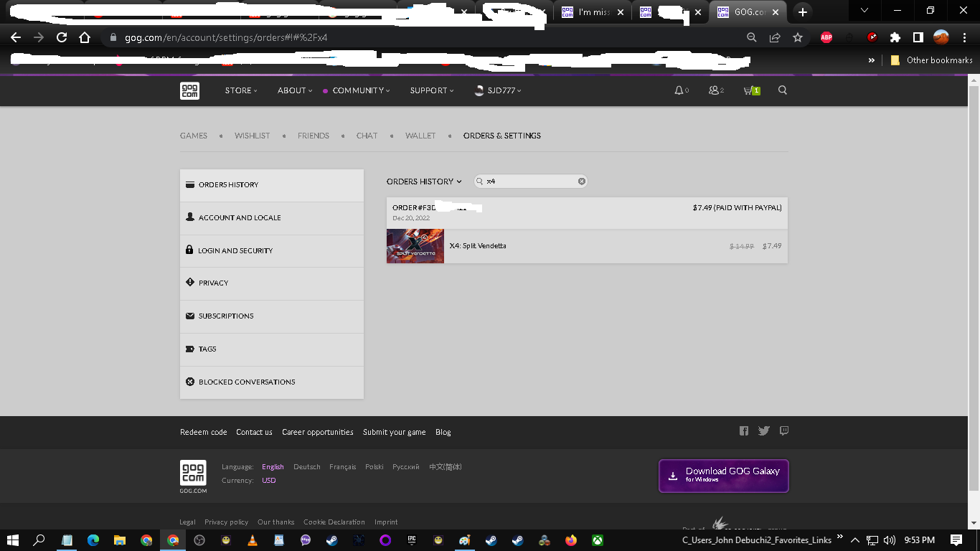Image resolution: width=980 pixels, height=551 pixels.
Task: Click the USD currency link
Action: tap(269, 481)
